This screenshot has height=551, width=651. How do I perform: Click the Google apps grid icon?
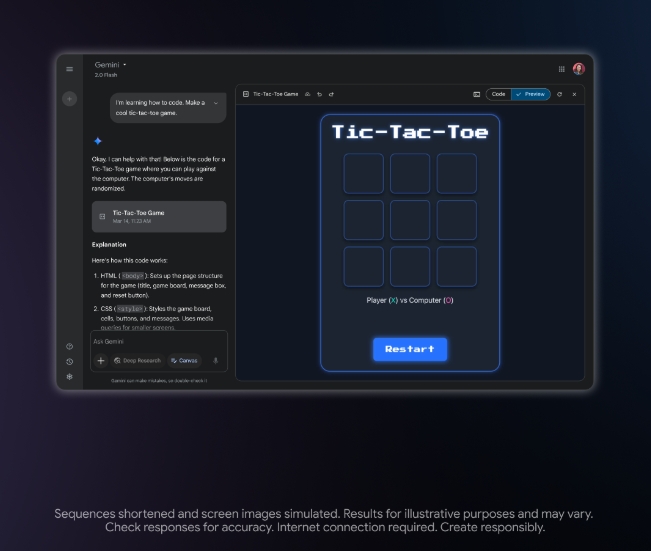[x=561, y=69]
